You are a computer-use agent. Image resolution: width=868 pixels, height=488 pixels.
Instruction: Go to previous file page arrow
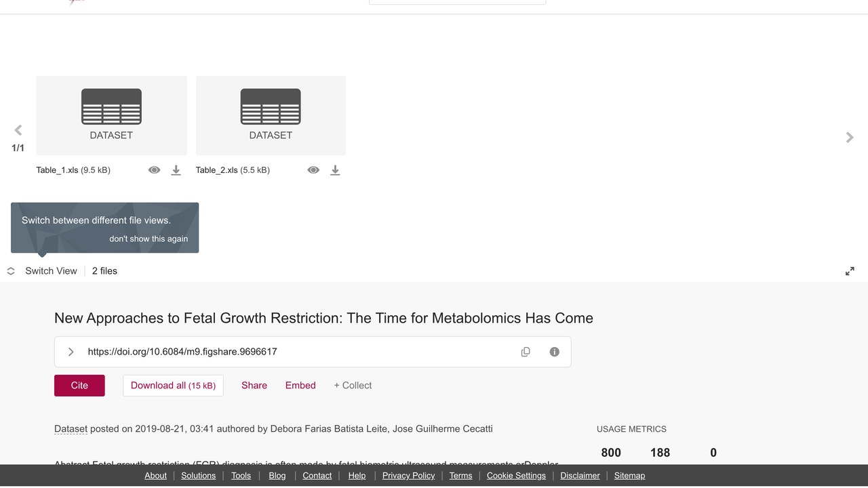[x=18, y=130]
